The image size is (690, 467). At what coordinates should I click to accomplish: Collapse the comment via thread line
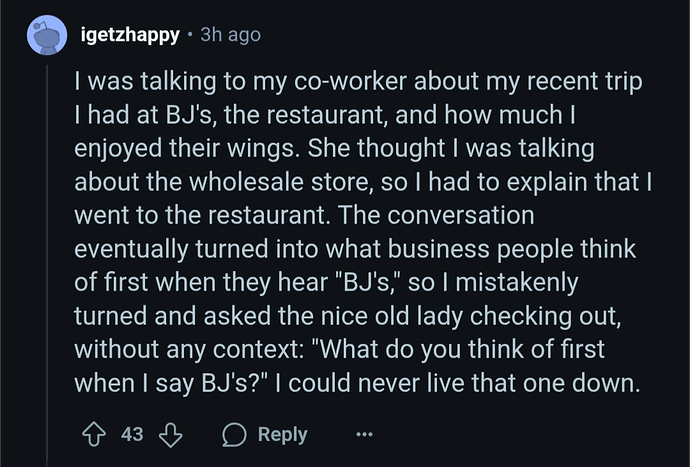coord(47,264)
